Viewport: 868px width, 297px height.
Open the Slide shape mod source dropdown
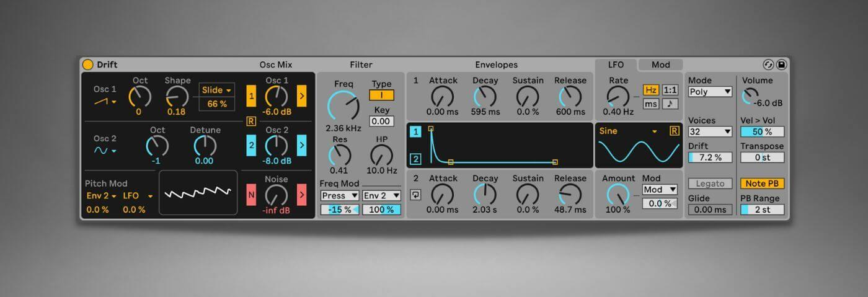pyautogui.click(x=217, y=90)
